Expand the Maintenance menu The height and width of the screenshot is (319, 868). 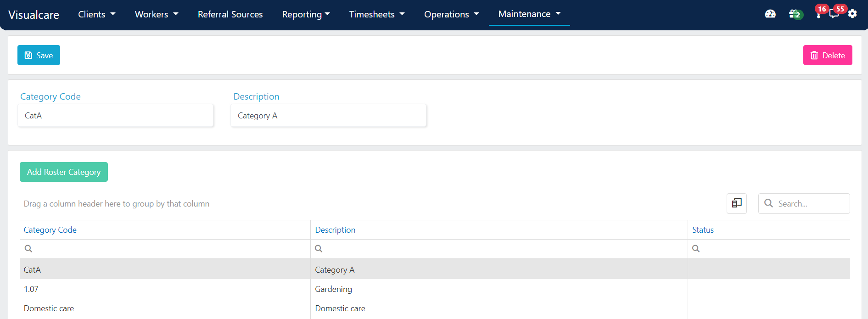pos(529,14)
